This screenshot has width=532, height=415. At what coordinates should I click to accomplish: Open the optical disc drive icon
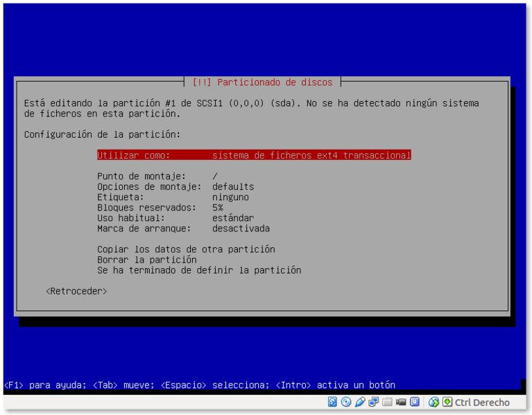pyautogui.click(x=346, y=402)
